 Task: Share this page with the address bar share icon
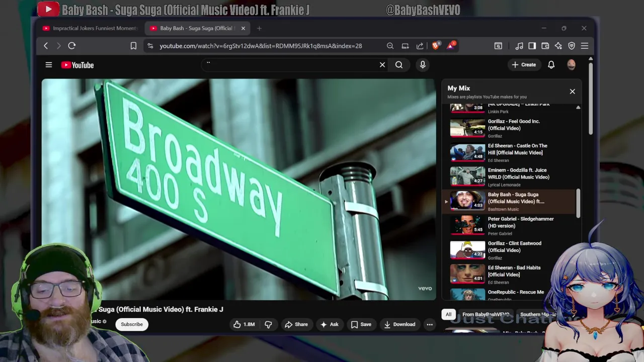[x=420, y=46]
